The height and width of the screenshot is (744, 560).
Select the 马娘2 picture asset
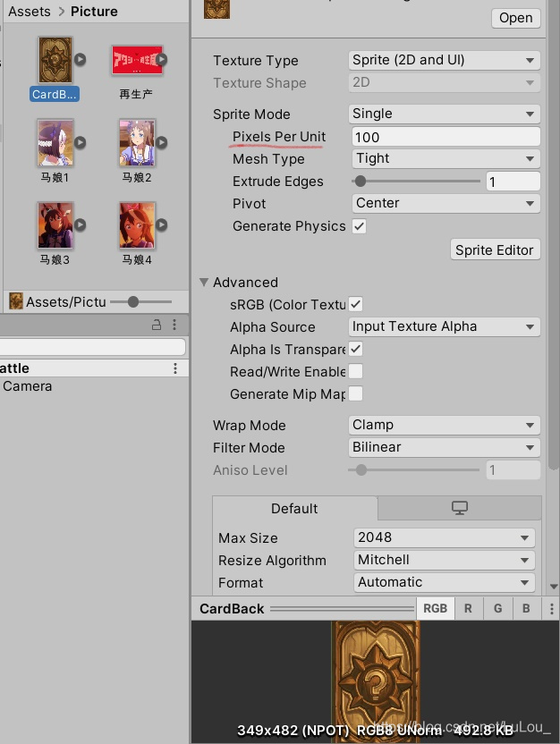[137, 142]
